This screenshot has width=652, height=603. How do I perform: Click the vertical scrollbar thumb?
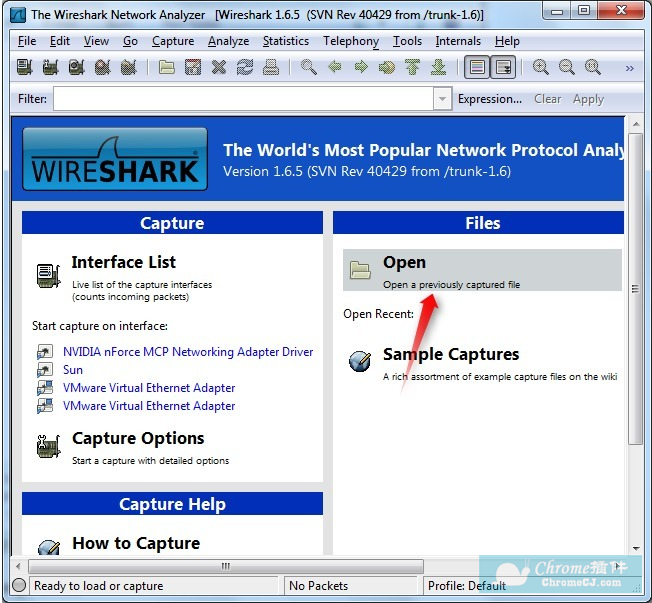tap(635, 289)
